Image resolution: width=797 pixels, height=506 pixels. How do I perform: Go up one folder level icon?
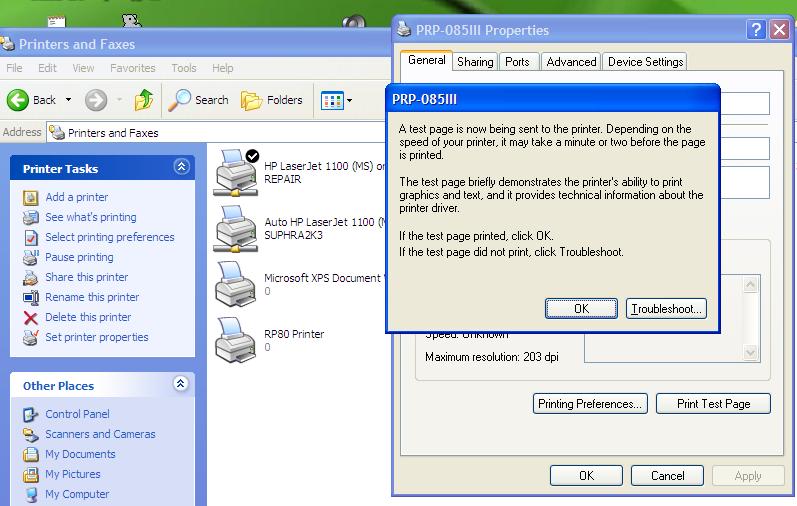[x=144, y=100]
